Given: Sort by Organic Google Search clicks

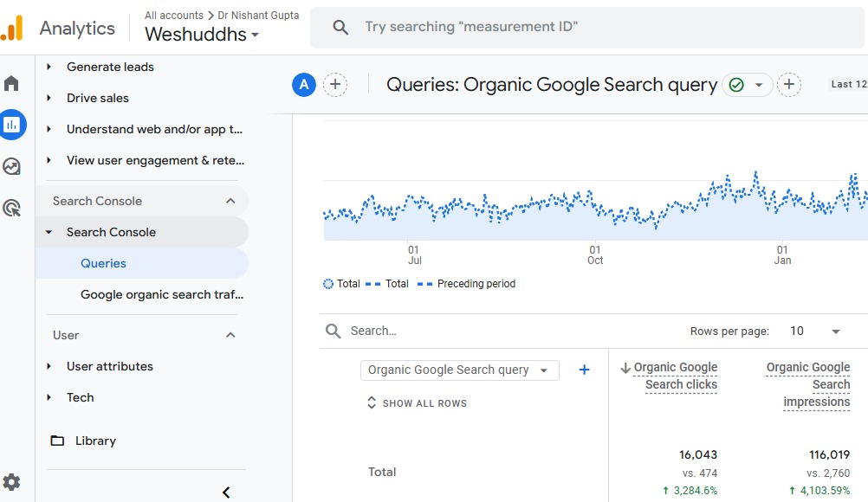Looking at the screenshot, I should [x=676, y=376].
